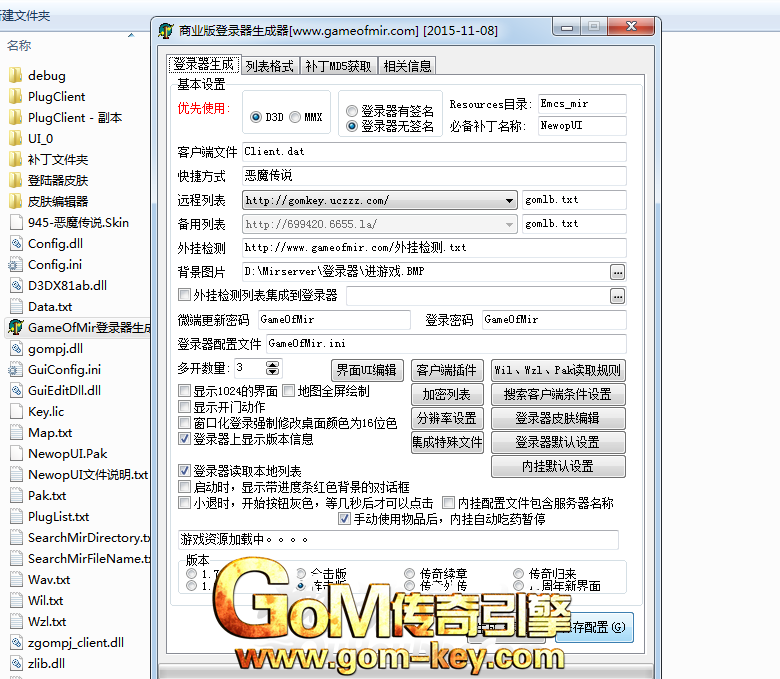Select the Pak.txt file icon

[x=16, y=495]
